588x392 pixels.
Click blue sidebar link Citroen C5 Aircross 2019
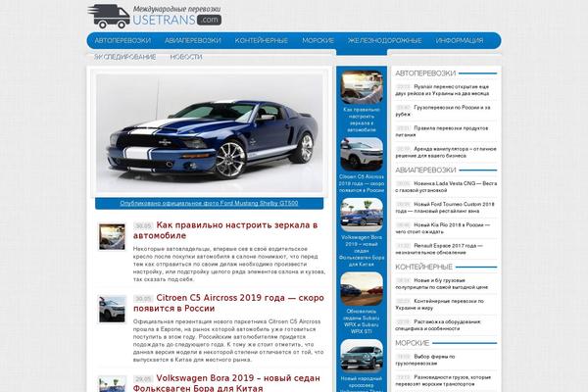(x=362, y=183)
